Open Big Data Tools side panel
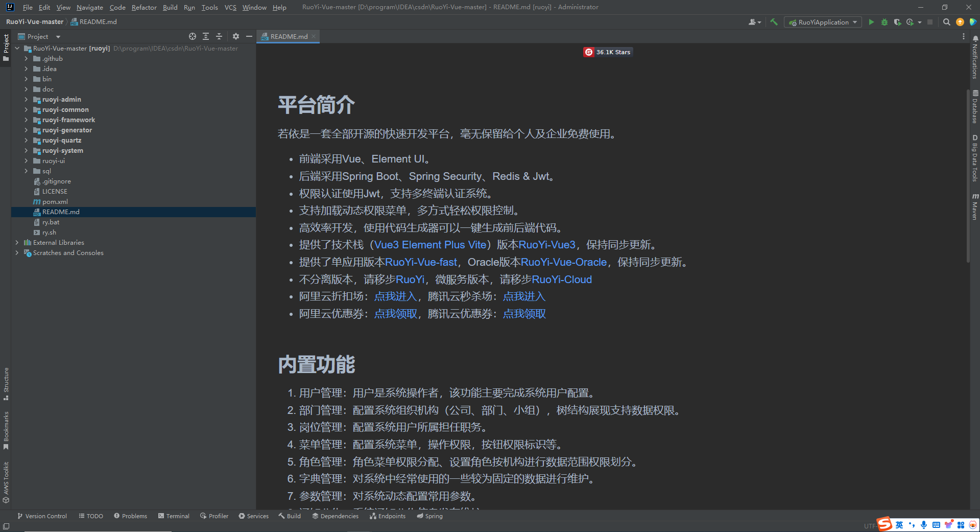Screen dimensions: 980x532 point(975,158)
